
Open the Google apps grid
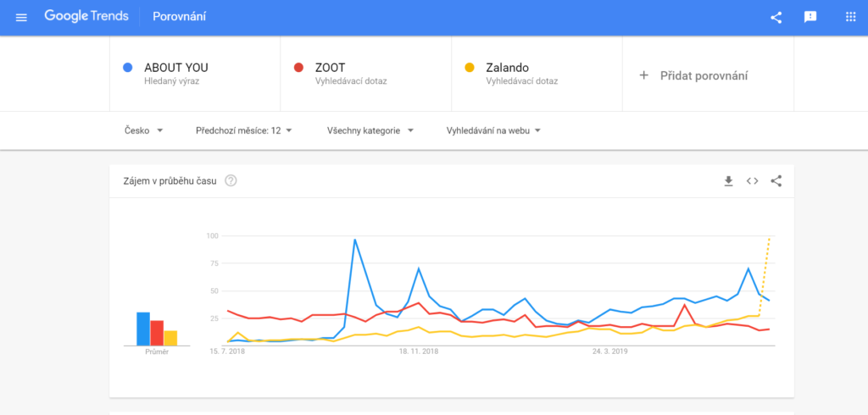pos(850,17)
